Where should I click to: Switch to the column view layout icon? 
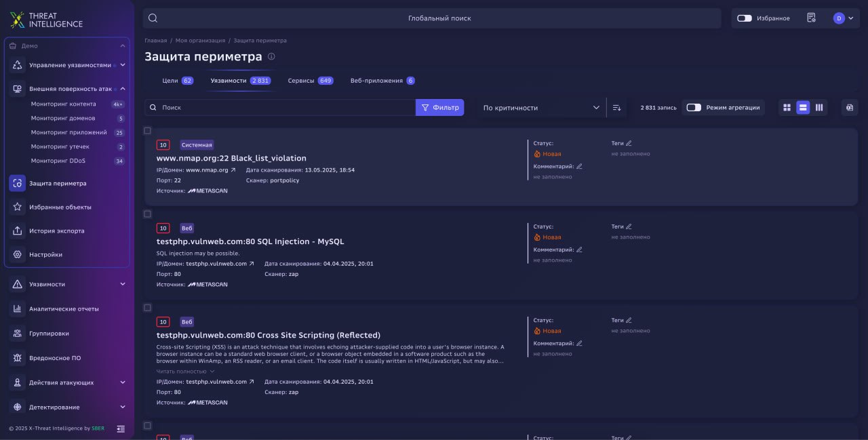(x=819, y=107)
